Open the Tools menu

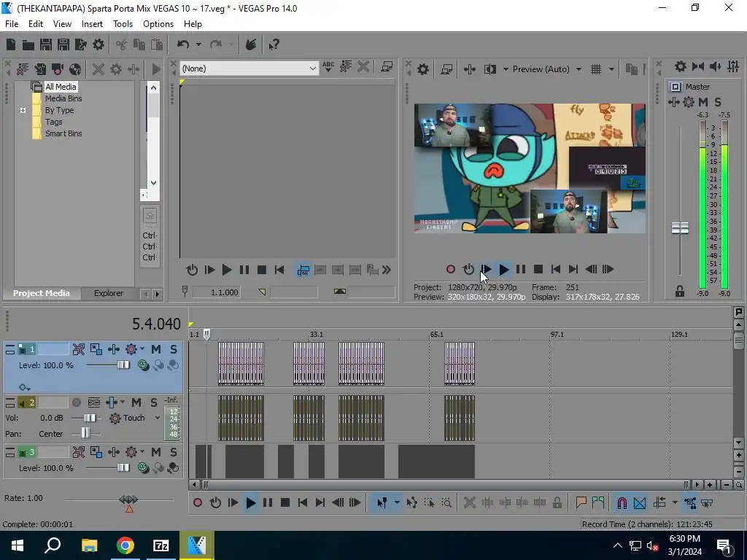tap(123, 24)
